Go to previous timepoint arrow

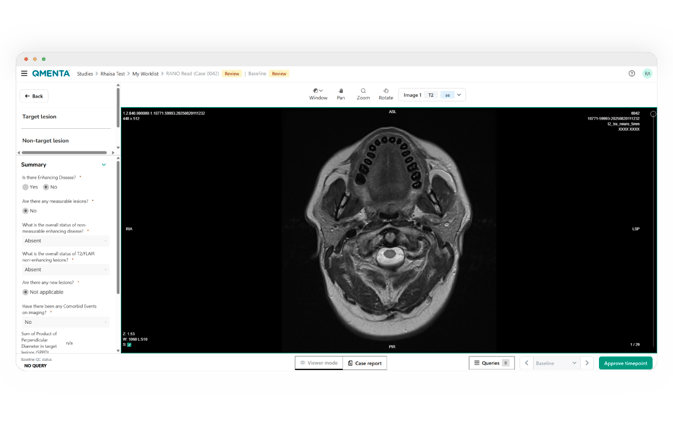[527, 363]
